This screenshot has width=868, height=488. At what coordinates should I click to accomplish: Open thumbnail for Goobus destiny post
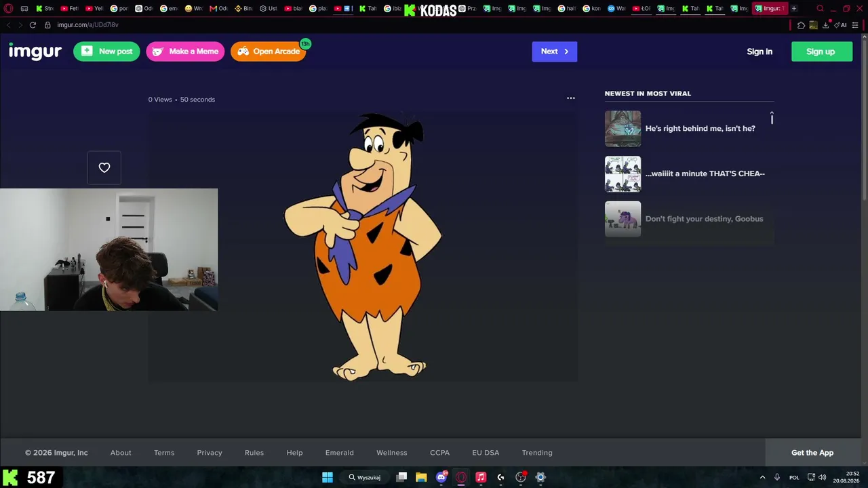point(623,219)
